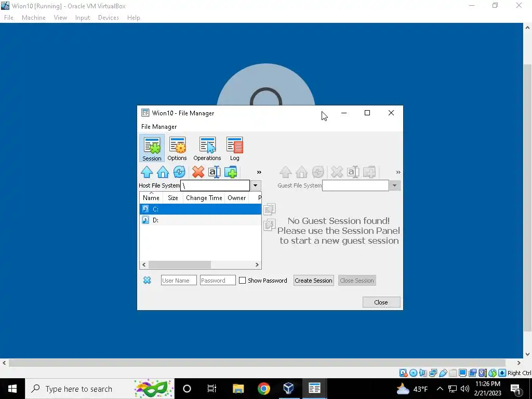Click keyboard capture arrow status icon

click(502, 373)
